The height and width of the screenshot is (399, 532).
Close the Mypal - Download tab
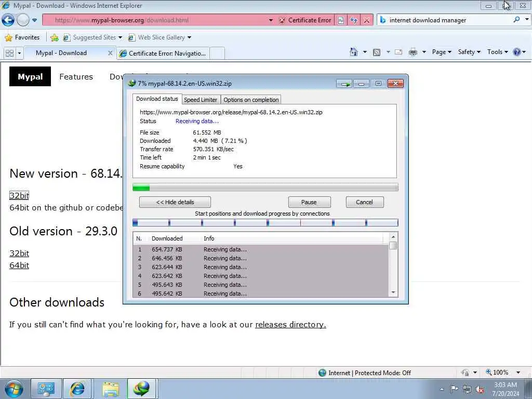pyautogui.click(x=110, y=53)
